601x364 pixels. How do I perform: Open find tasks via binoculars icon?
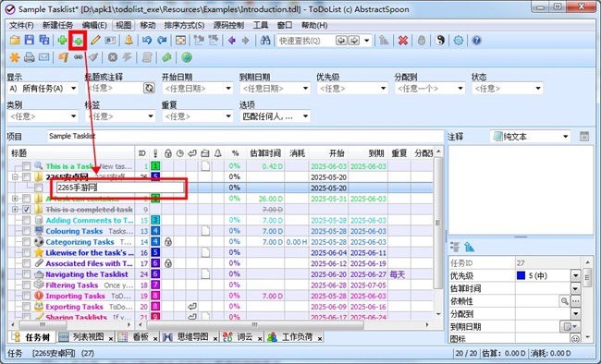(x=265, y=41)
